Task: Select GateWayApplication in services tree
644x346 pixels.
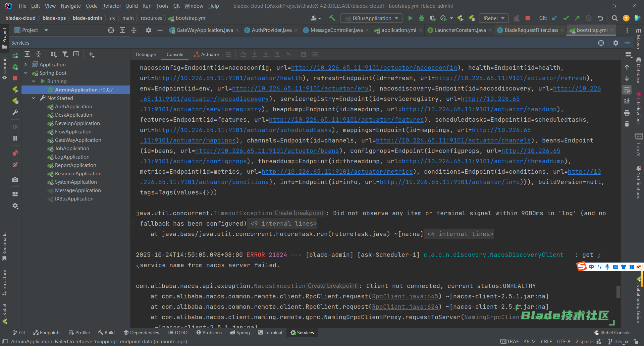Action: tap(78, 140)
